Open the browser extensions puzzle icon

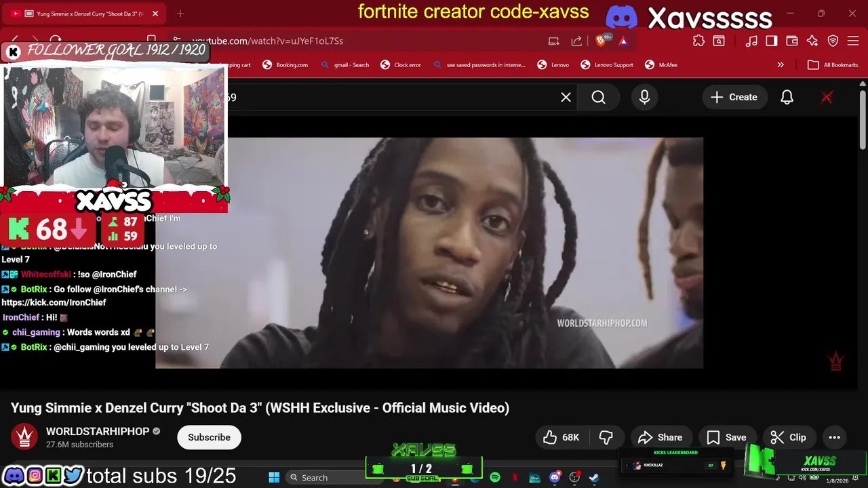tap(698, 41)
